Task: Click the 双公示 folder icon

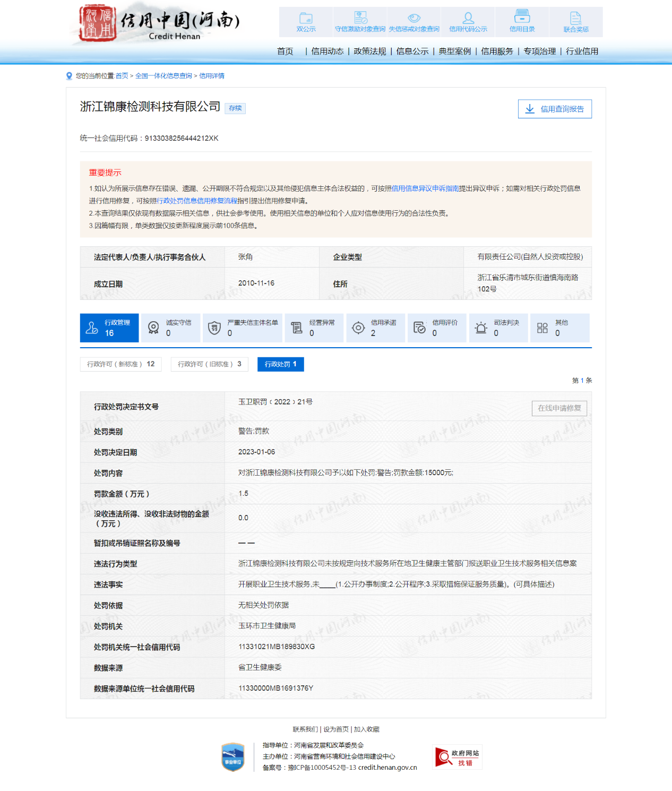Action: pos(306,18)
